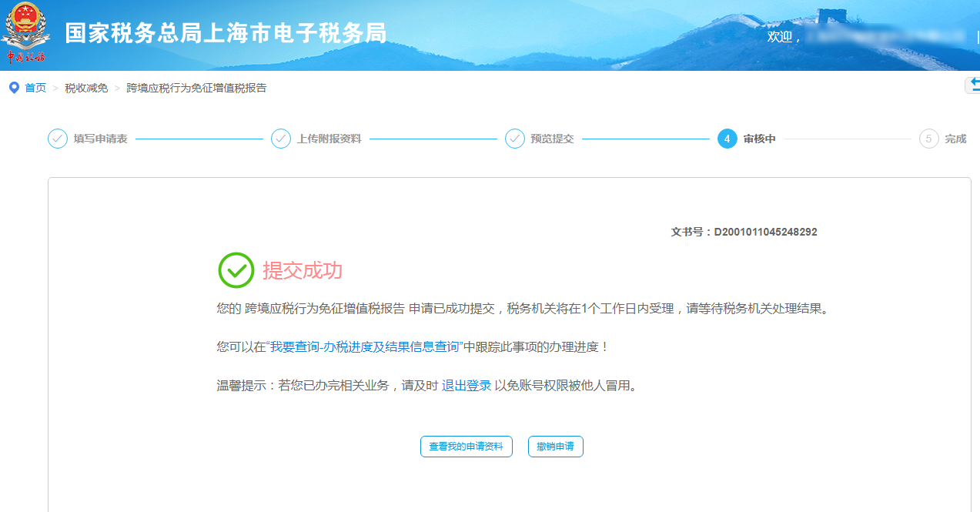This screenshot has width=980, height=512.
Task: Click the step 5 完成 circle
Action: point(928,139)
